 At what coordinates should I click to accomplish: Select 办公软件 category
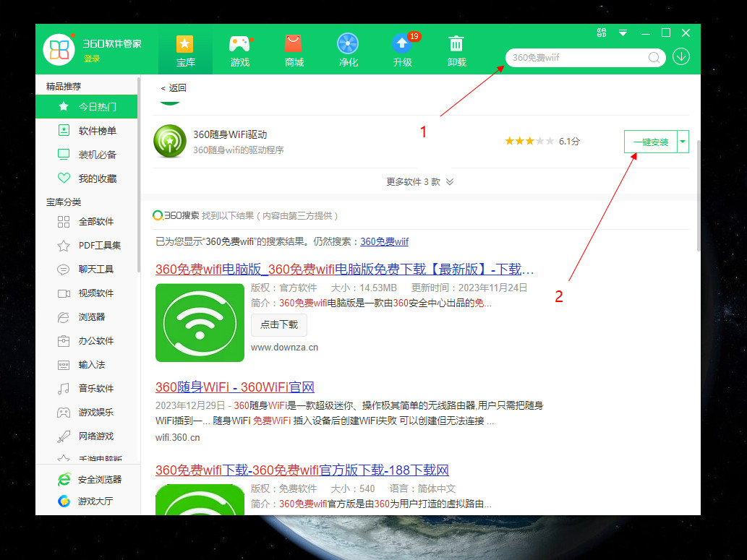click(86, 340)
